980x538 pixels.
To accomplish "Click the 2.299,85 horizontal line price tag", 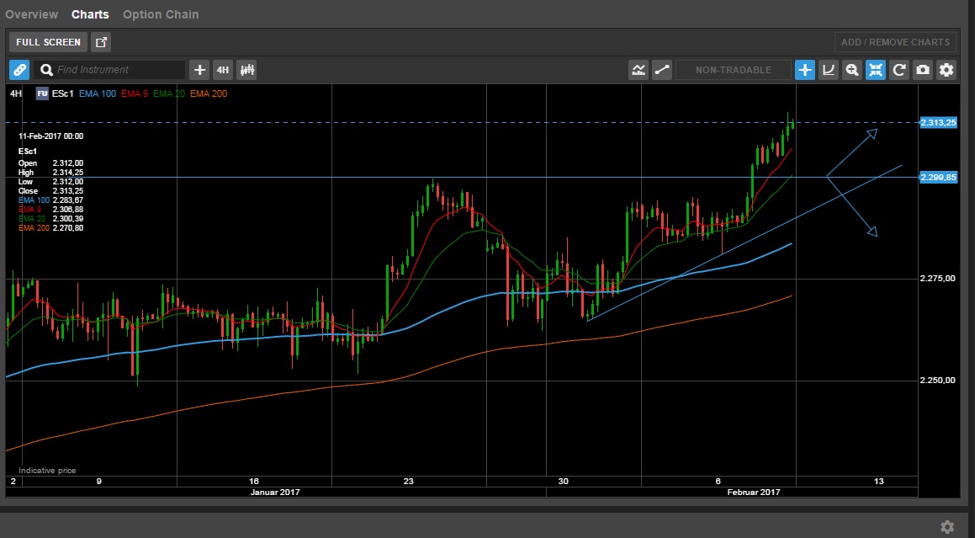I will 938,178.
